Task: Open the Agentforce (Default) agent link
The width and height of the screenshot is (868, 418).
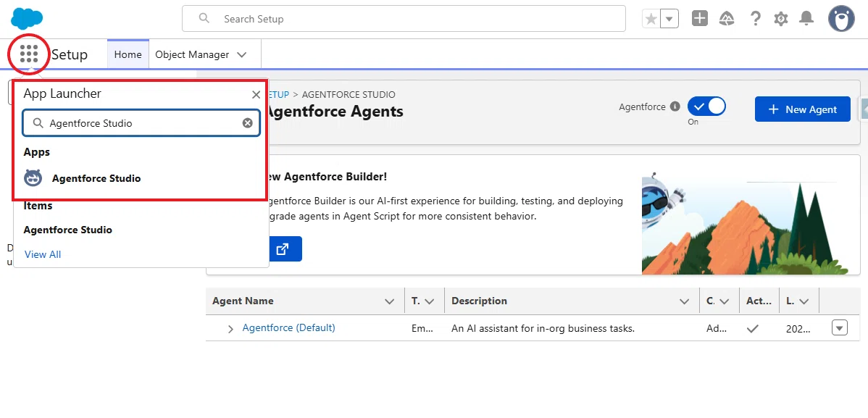Action: point(288,327)
